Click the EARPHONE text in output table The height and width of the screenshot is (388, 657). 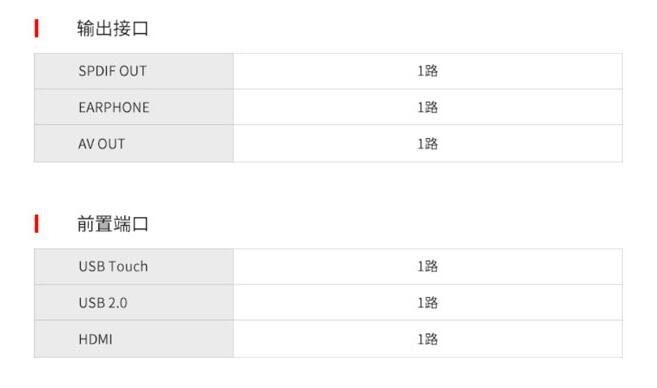click(114, 107)
